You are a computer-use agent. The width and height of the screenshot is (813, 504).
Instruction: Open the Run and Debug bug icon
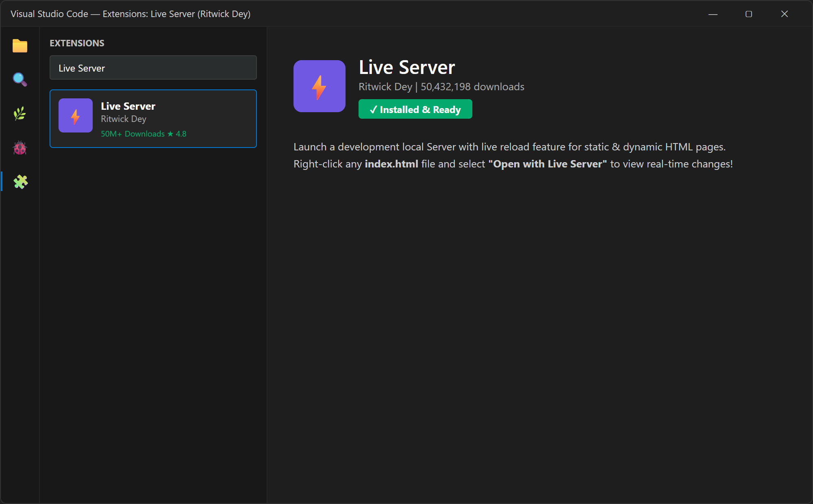pyautogui.click(x=20, y=148)
